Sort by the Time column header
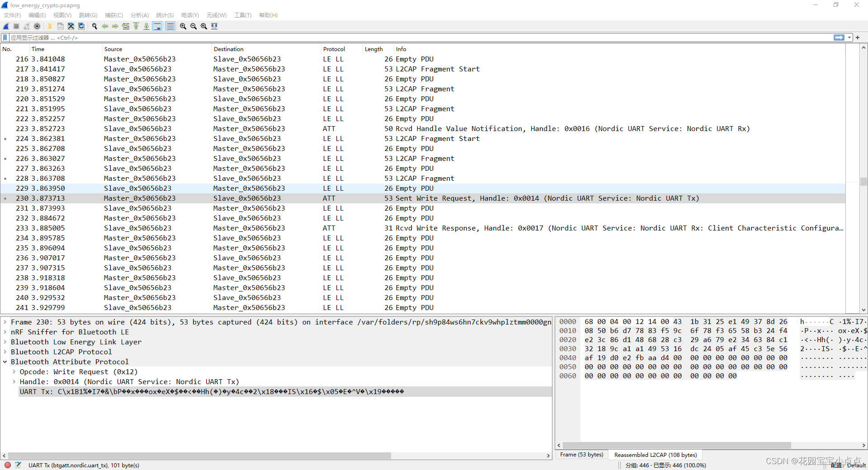This screenshot has width=868, height=470. (x=66, y=49)
